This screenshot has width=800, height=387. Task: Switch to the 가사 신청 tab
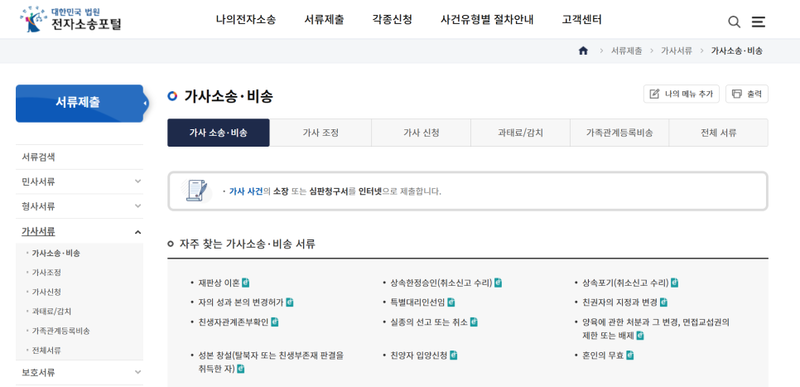(x=421, y=133)
